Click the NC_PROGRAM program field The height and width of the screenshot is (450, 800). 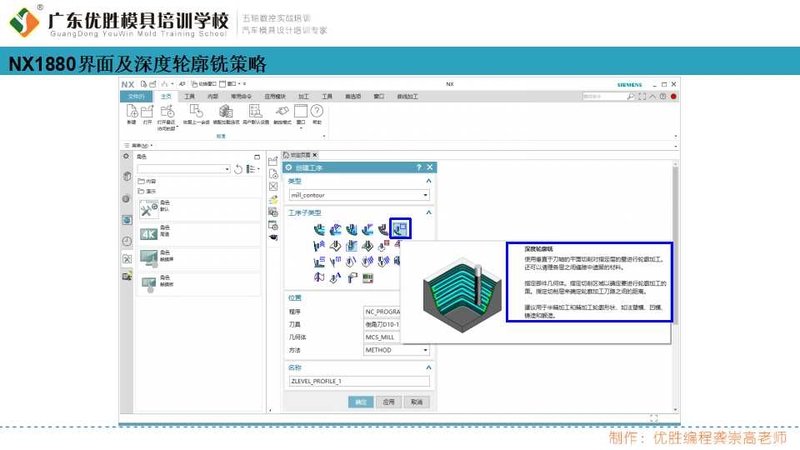(x=382, y=311)
